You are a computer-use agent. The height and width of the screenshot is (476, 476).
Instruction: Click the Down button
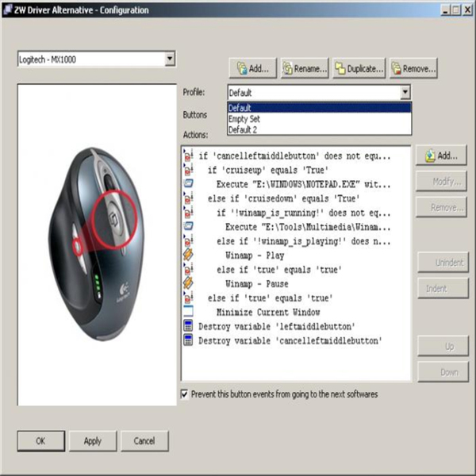[x=443, y=372]
